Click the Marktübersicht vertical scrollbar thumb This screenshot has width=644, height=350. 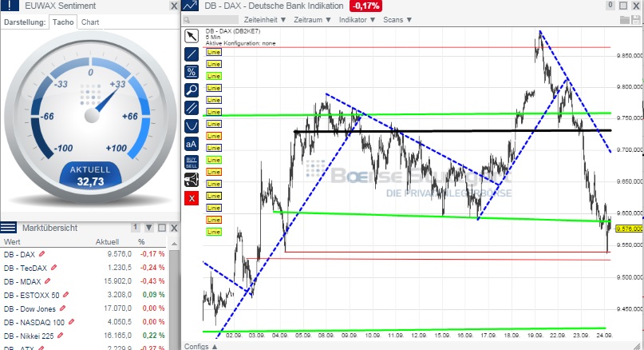pos(175,298)
